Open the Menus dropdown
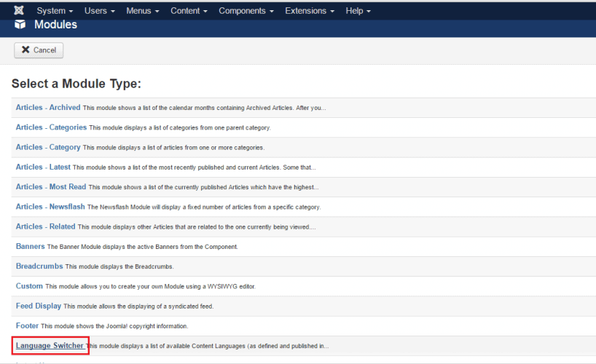Viewport: 596px width, 364px height. click(x=143, y=11)
